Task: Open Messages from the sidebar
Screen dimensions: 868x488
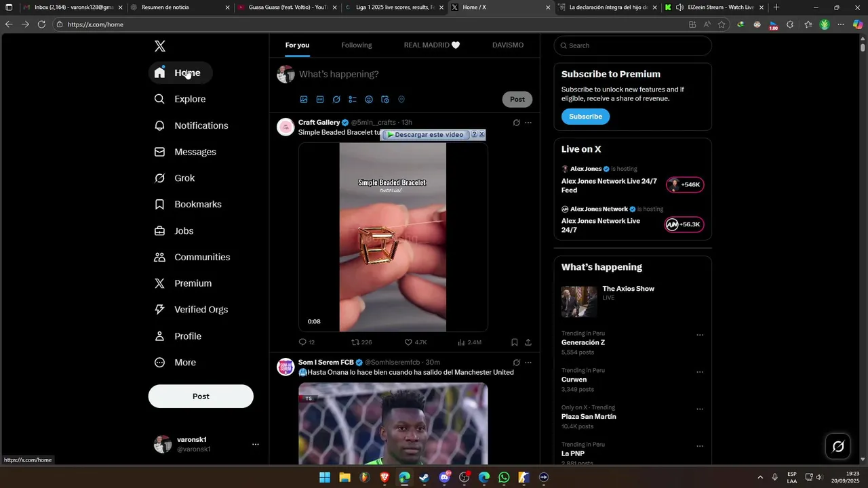Action: 185,152
